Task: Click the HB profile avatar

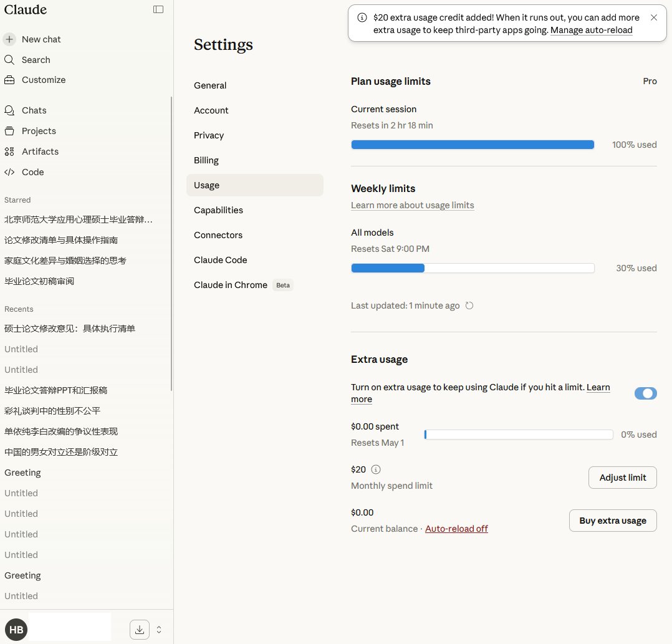Action: pyautogui.click(x=16, y=630)
